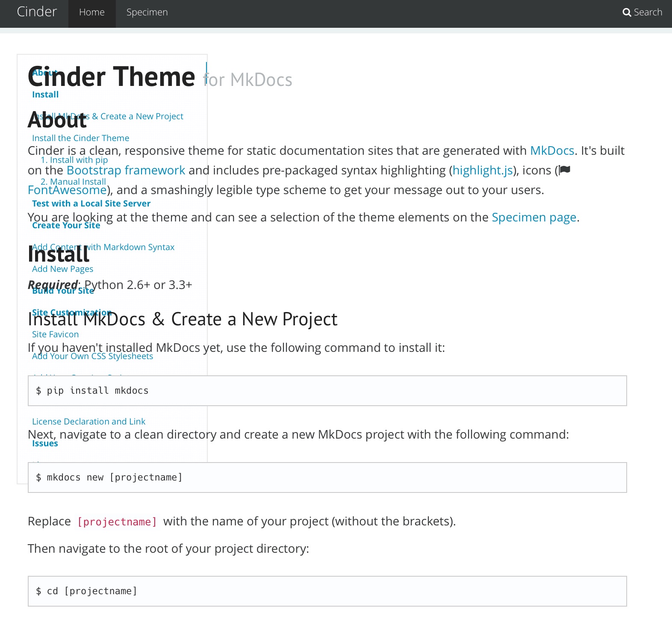Open the Specimen tab in navbar
The image size is (672, 619).
point(147,12)
